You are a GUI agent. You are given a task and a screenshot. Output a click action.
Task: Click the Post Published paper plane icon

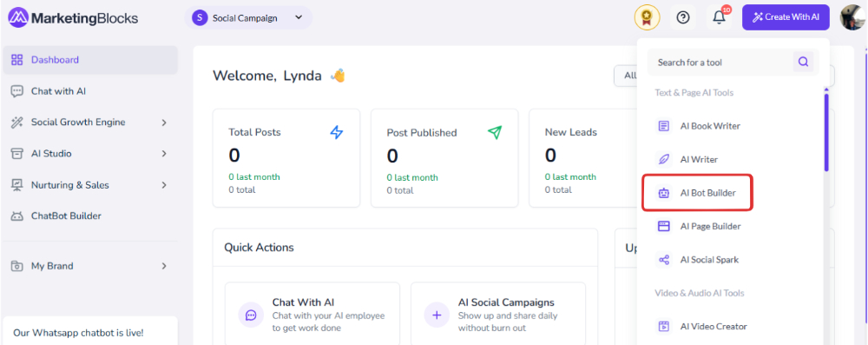coord(495,132)
